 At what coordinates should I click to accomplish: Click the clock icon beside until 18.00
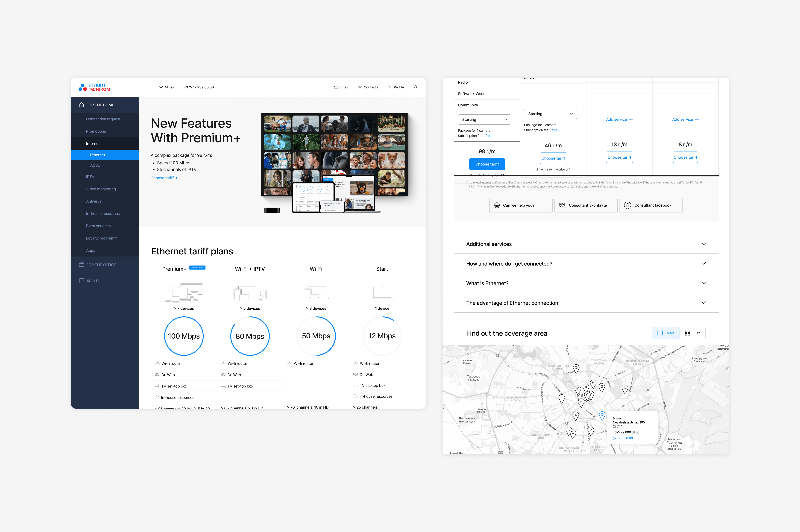pyautogui.click(x=614, y=438)
